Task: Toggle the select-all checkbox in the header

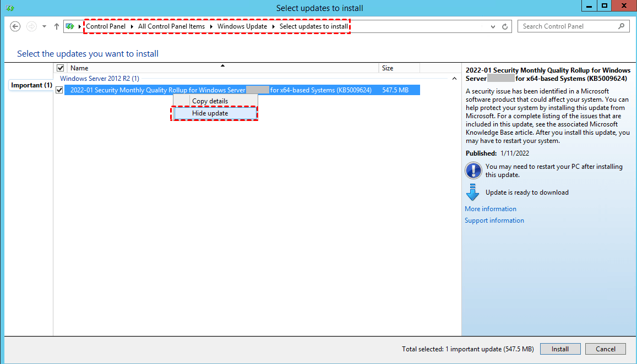Action: (x=60, y=68)
